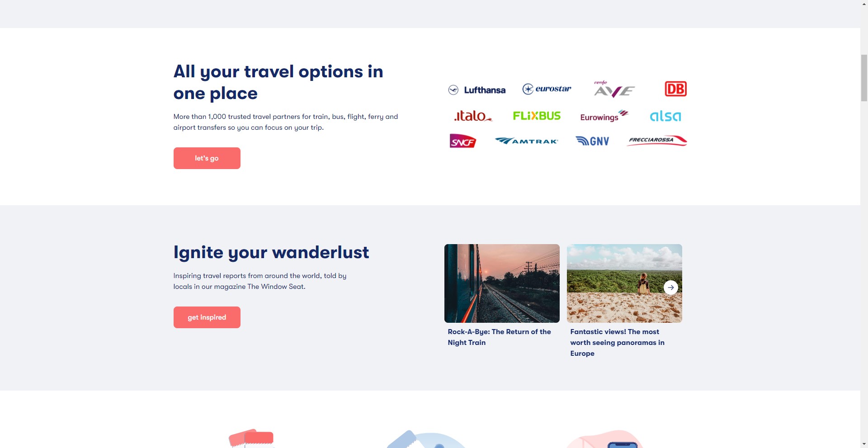Open the panoramas article image

624,283
